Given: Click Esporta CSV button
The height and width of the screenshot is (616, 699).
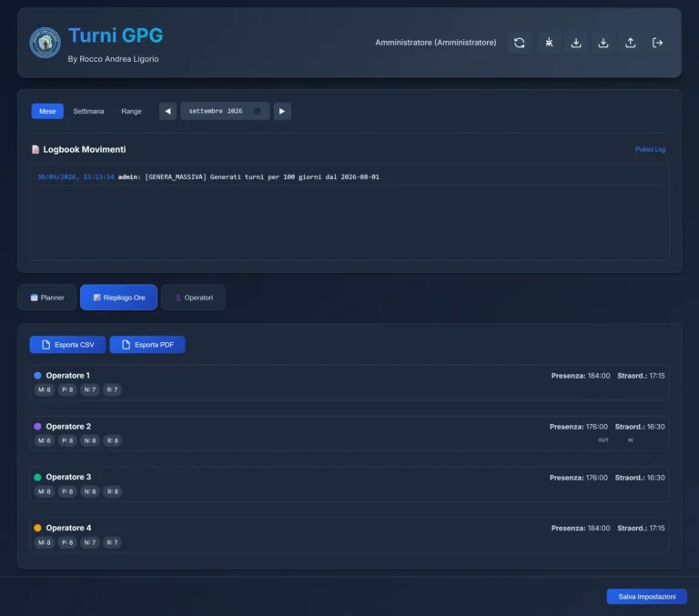Looking at the screenshot, I should 67,345.
